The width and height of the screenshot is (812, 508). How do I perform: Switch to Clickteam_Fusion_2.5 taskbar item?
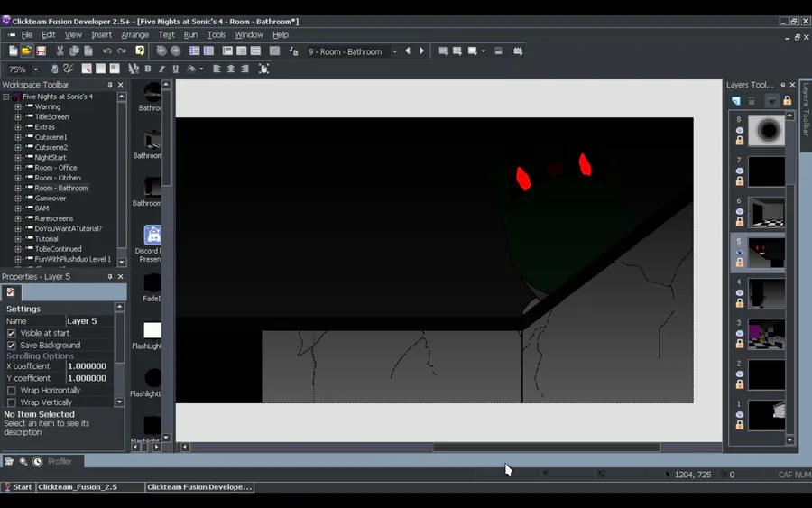[x=90, y=486]
